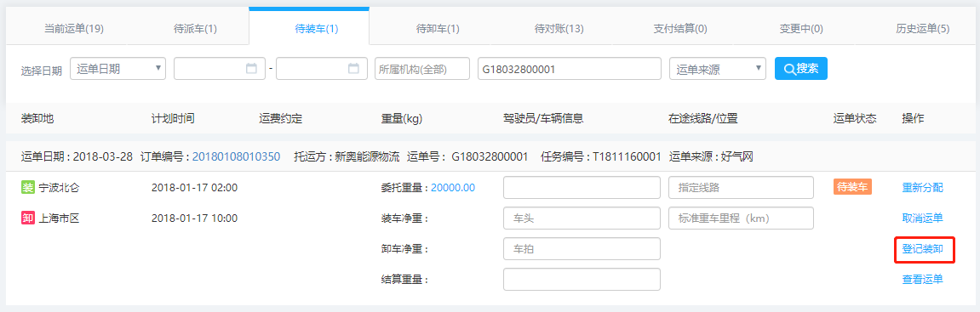Open 查看运单 to view waybill
Viewport: 980px width, 312px height.
(922, 280)
